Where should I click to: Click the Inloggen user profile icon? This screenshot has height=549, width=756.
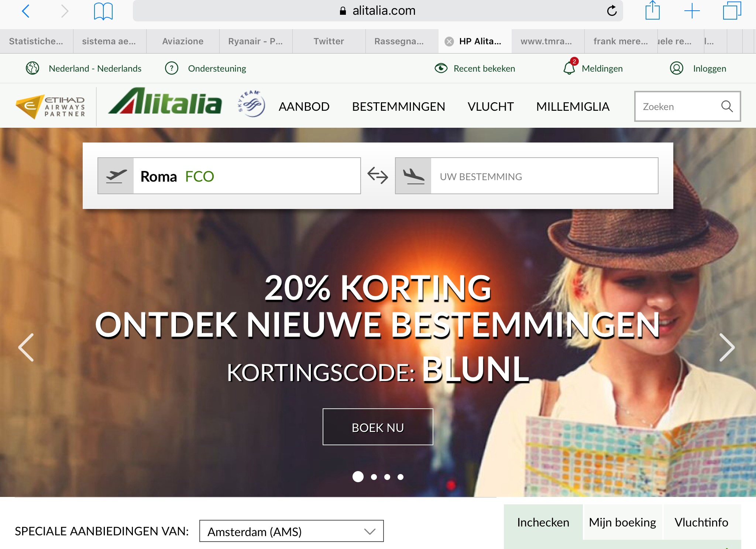click(x=677, y=68)
